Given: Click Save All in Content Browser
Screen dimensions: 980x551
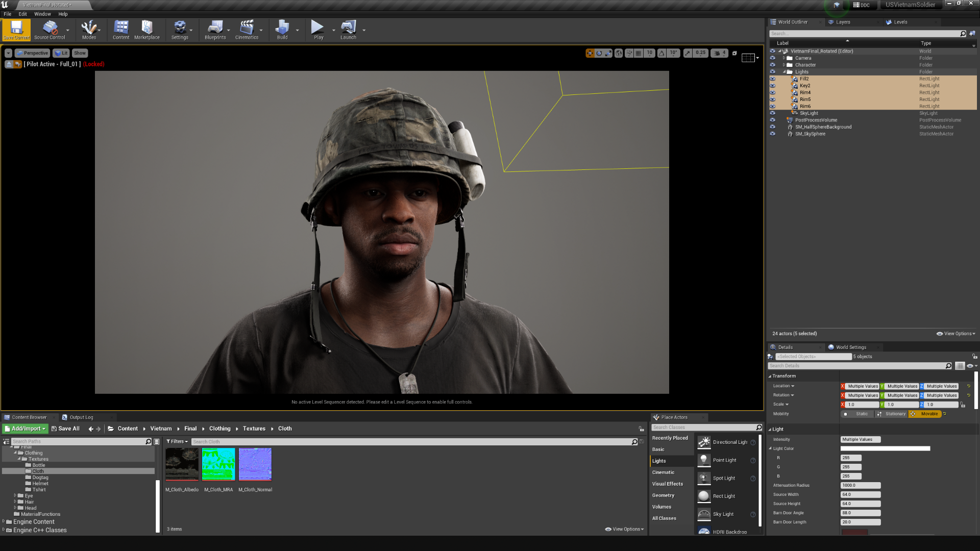Looking at the screenshot, I should click(x=65, y=429).
